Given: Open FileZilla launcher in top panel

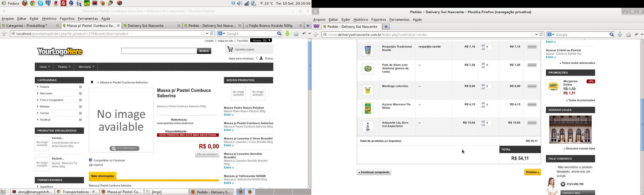Looking at the screenshot, I should [64, 3].
